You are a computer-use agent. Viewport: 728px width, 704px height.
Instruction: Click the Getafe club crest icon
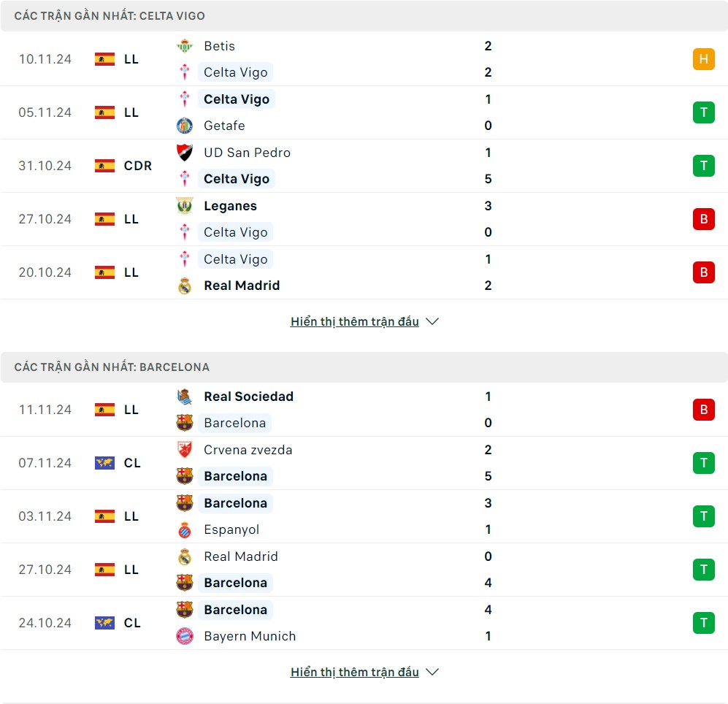pyautogui.click(x=184, y=126)
